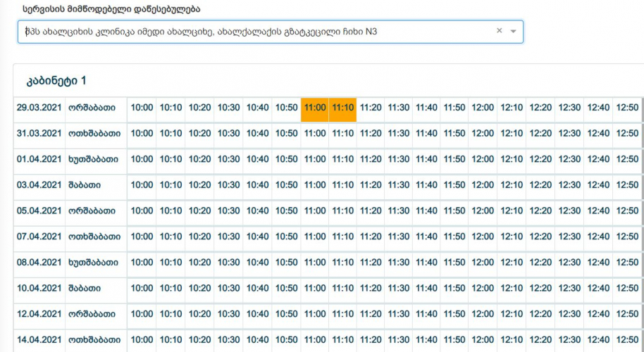Screen dimensions: 644x352
Task: Select highlighted 11:10 slot on 29.03.2021
Action: pos(342,108)
